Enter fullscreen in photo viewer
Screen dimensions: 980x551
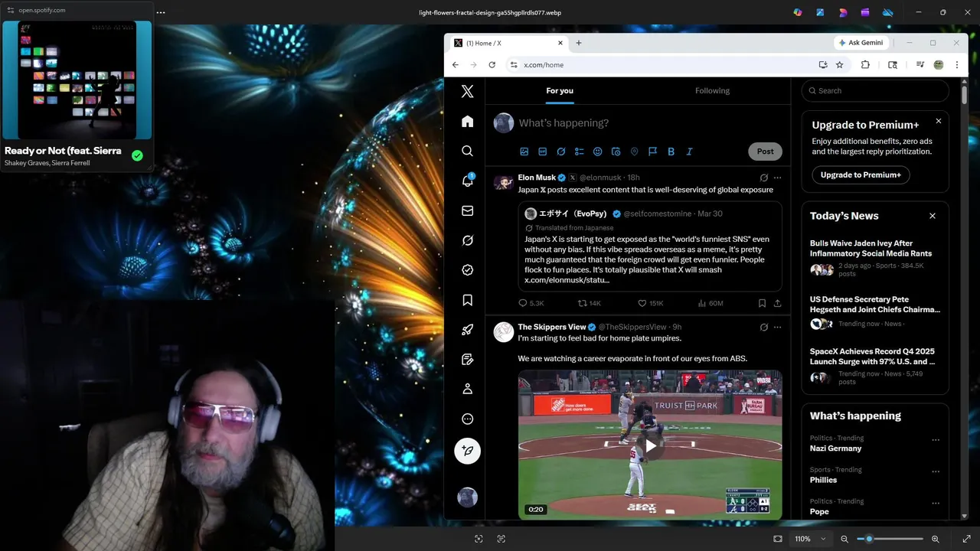click(966, 539)
